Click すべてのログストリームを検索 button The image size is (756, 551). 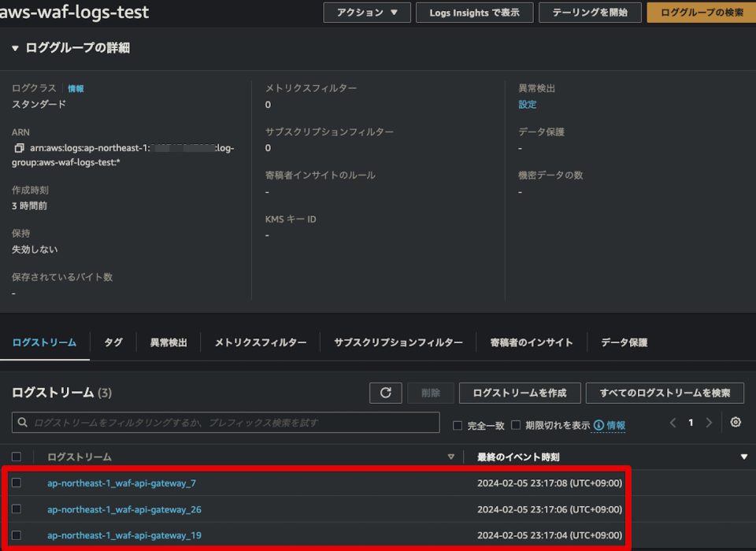665,393
